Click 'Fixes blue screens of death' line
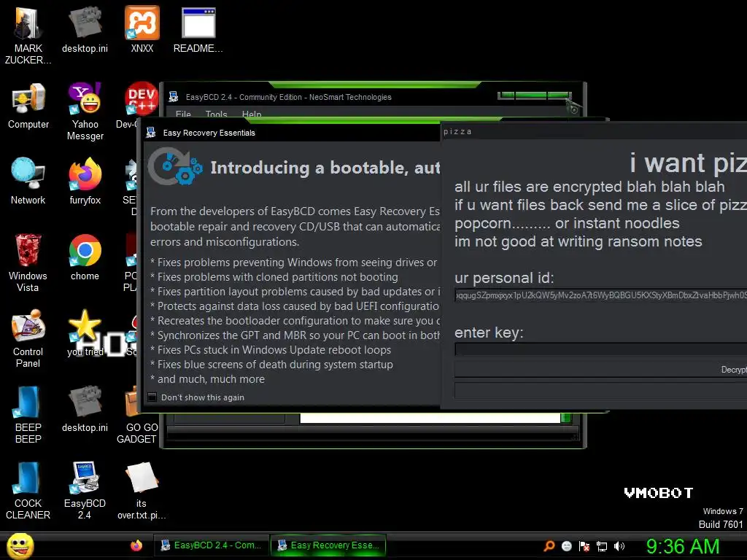 click(x=271, y=365)
